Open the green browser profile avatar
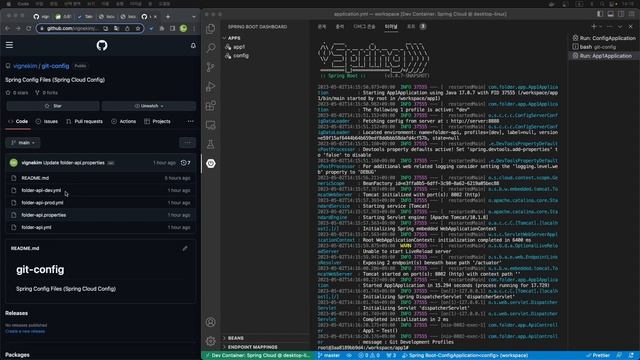Viewport: 640px width, 360px height. click(184, 28)
